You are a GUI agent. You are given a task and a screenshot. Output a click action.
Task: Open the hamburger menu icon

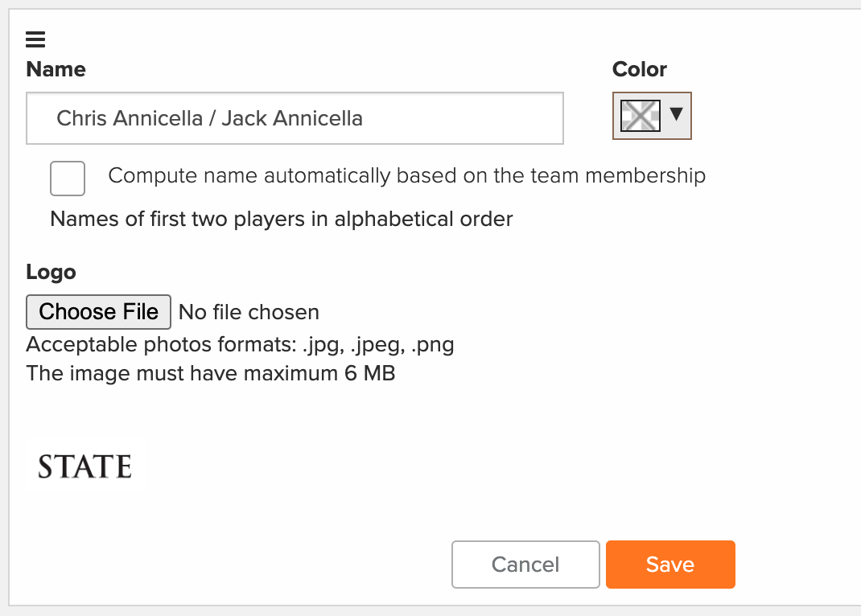[35, 39]
